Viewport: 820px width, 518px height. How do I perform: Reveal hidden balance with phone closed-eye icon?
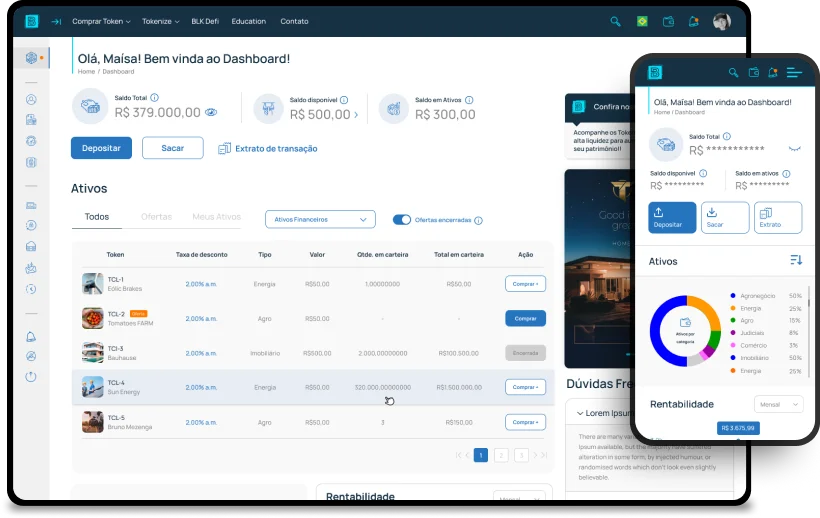(x=794, y=149)
